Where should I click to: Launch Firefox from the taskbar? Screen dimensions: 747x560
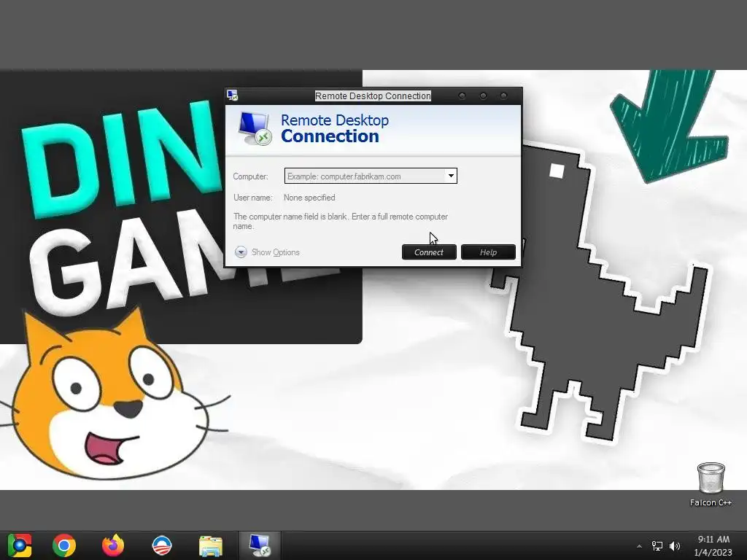(113, 545)
